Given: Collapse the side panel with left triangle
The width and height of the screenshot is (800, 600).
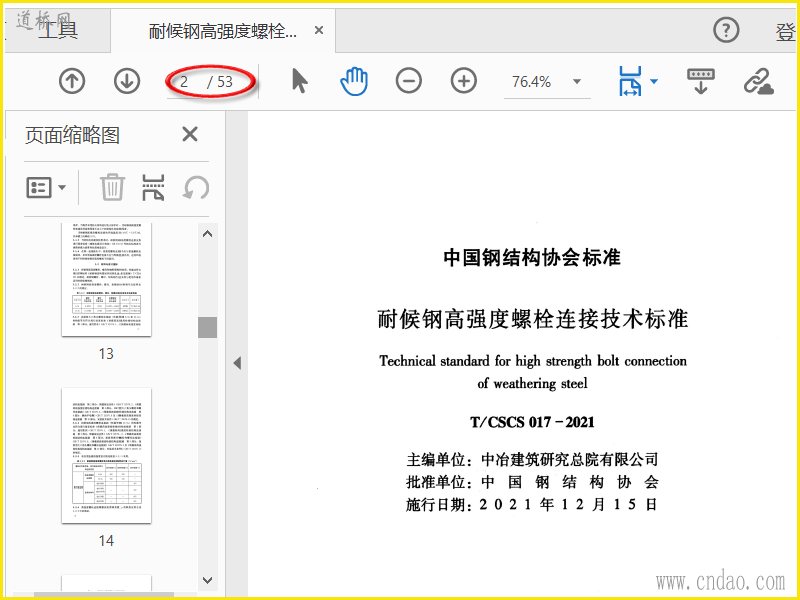Looking at the screenshot, I should coord(237,363).
